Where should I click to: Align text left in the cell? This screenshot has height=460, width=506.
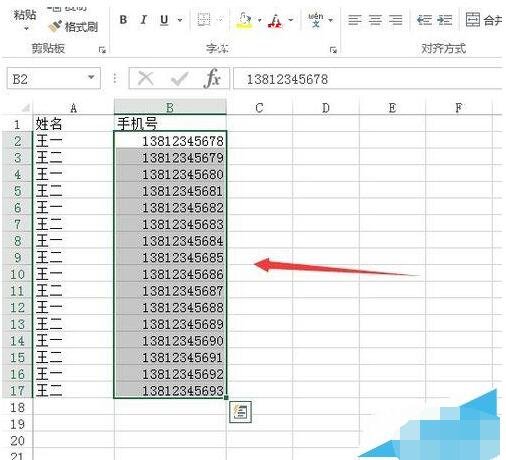point(355,20)
